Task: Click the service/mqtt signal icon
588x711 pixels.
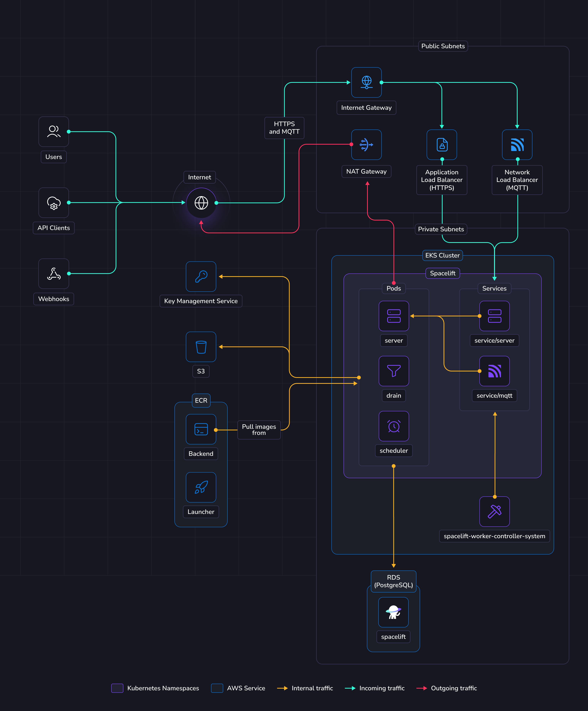Action: pyautogui.click(x=494, y=371)
